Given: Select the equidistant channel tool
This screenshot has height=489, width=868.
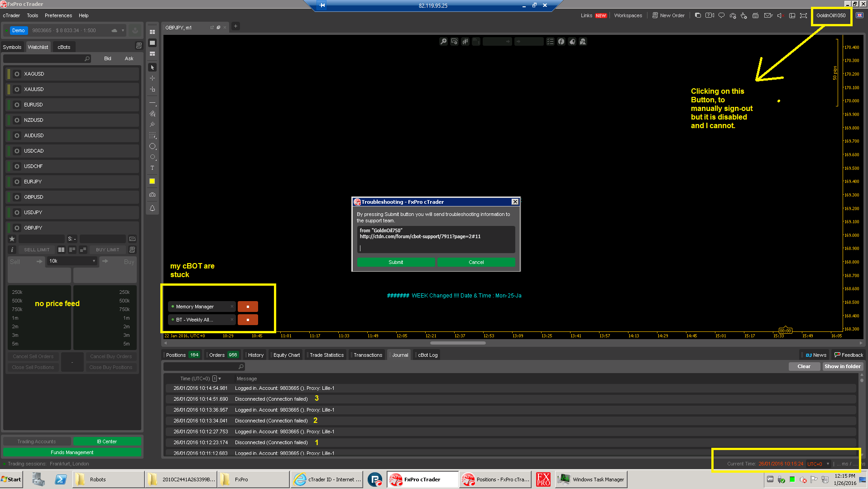Looking at the screenshot, I should pos(152,114).
